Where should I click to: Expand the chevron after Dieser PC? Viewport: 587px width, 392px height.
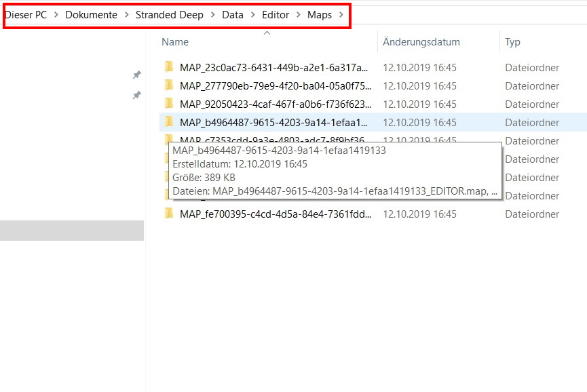point(56,15)
